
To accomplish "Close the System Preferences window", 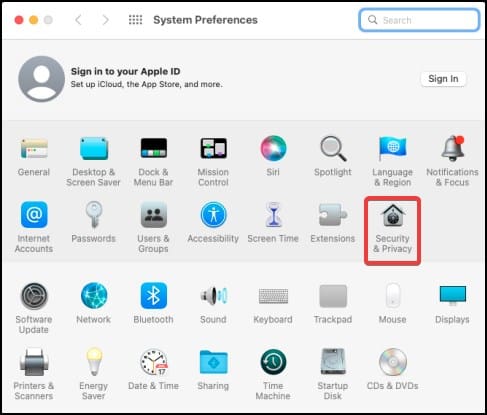I will 19,20.
